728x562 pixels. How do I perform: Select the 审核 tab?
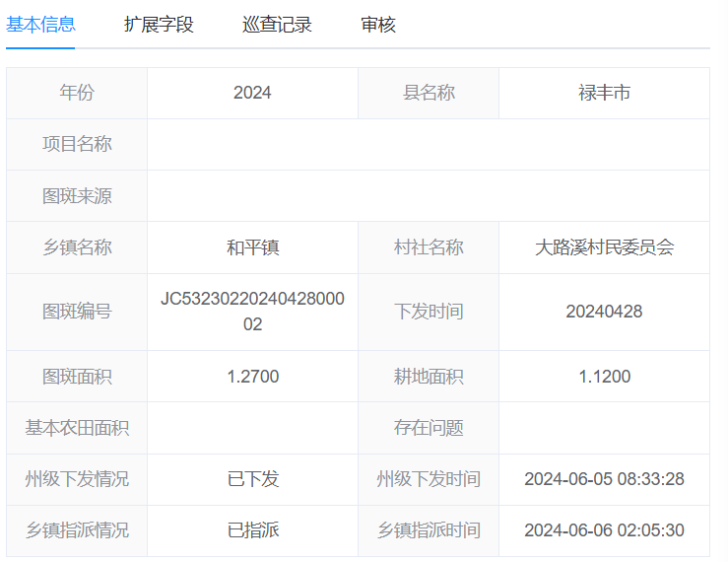click(x=378, y=25)
